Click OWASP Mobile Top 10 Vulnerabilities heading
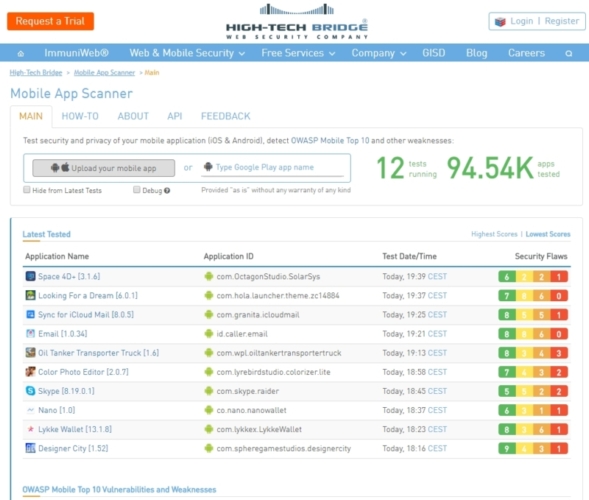The width and height of the screenshot is (589, 500). pyautogui.click(x=119, y=489)
